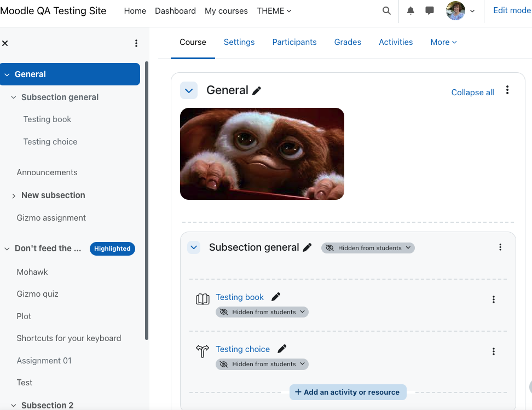Viewport: 532px width, 410px height.
Task: Open the THEME dropdown menu
Action: coord(274,11)
